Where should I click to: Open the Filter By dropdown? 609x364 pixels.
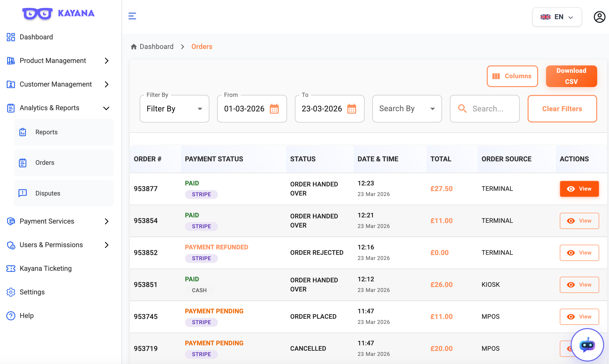174,109
